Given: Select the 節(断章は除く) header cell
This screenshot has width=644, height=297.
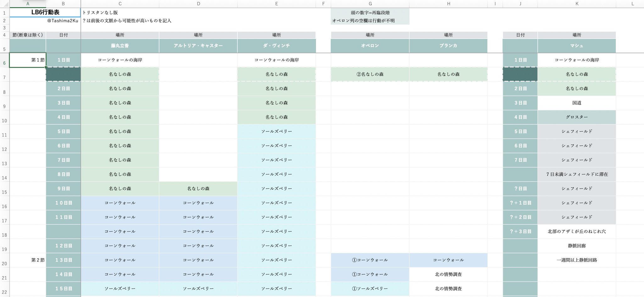Looking at the screenshot, I should click(28, 35).
